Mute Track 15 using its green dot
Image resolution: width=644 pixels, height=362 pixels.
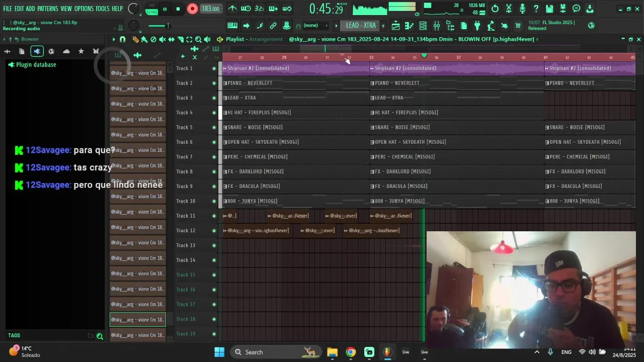coord(214,275)
